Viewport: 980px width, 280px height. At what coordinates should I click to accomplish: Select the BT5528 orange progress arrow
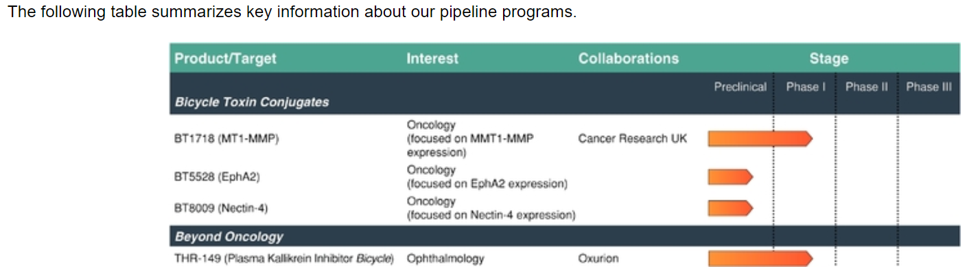point(731,177)
